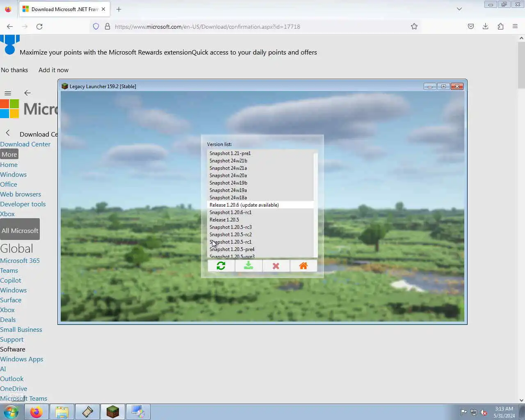Open the Teams link under Global
This screenshot has width=525, height=420.
pos(9,271)
